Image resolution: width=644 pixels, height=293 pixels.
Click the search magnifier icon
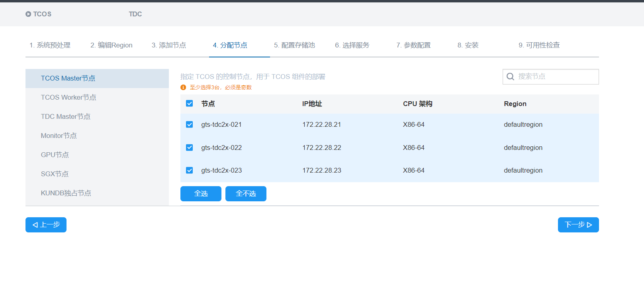coord(510,77)
